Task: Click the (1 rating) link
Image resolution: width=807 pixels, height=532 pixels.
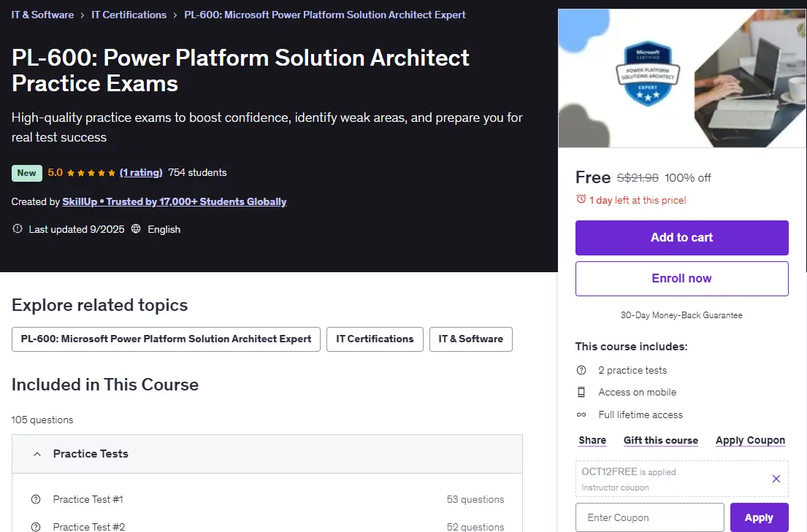Action: pyautogui.click(x=141, y=173)
